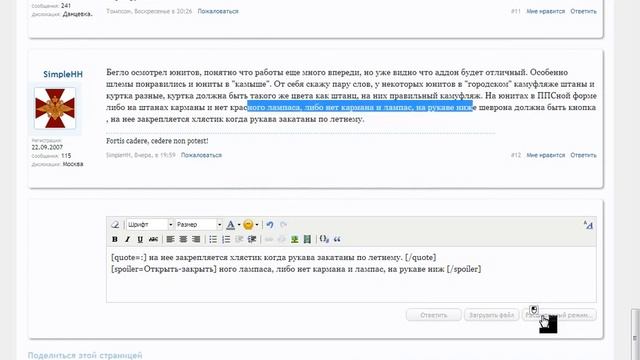Viewport: 640px width, 360px height.
Task: Center-align the text
Action: (x=183, y=239)
